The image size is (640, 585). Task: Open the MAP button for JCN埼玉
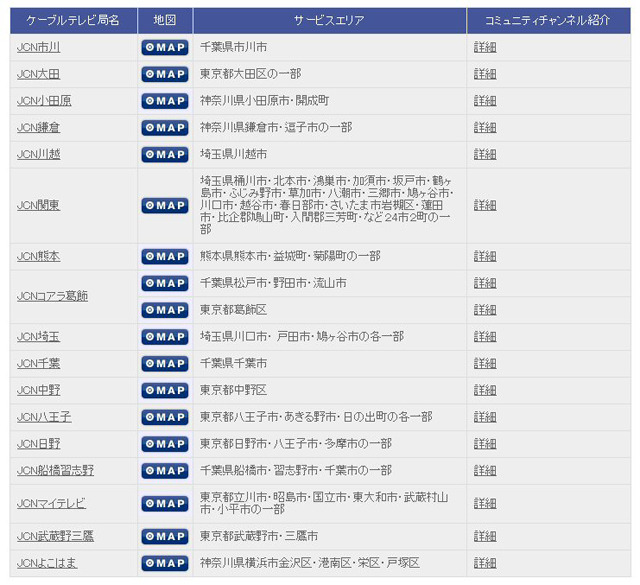coord(165,337)
